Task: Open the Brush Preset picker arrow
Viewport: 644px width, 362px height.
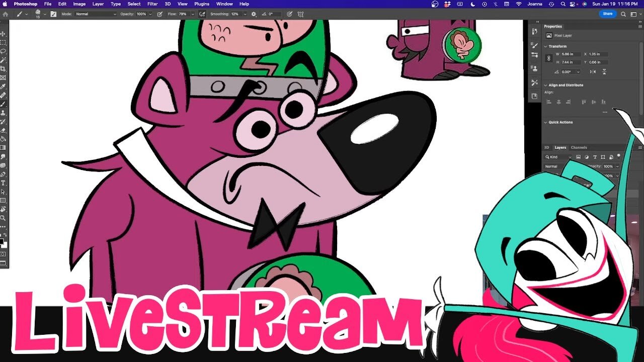Action: [x=45, y=14]
